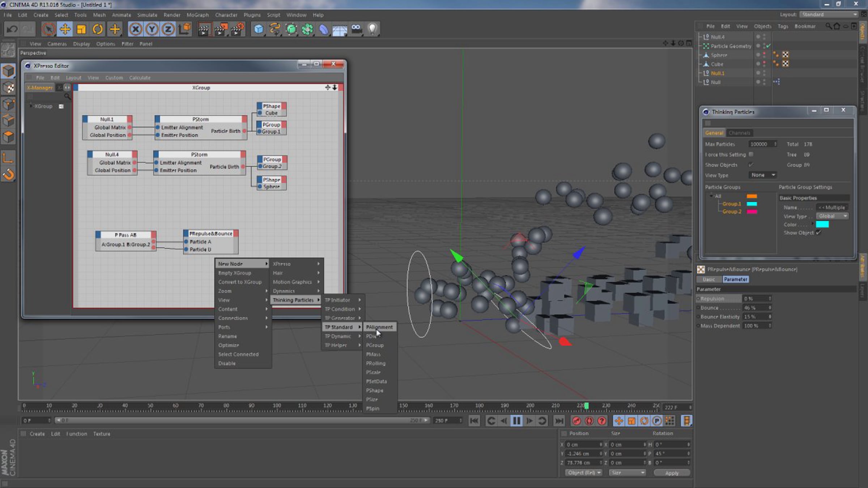This screenshot has height=488, width=868.
Task: Select the Move tool
Action: coord(65,29)
